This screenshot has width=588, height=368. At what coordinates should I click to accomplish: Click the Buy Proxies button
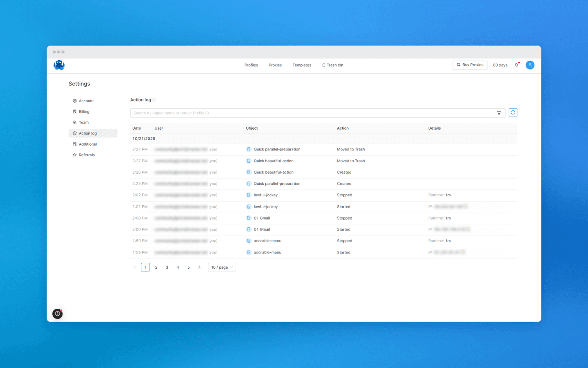470,65
